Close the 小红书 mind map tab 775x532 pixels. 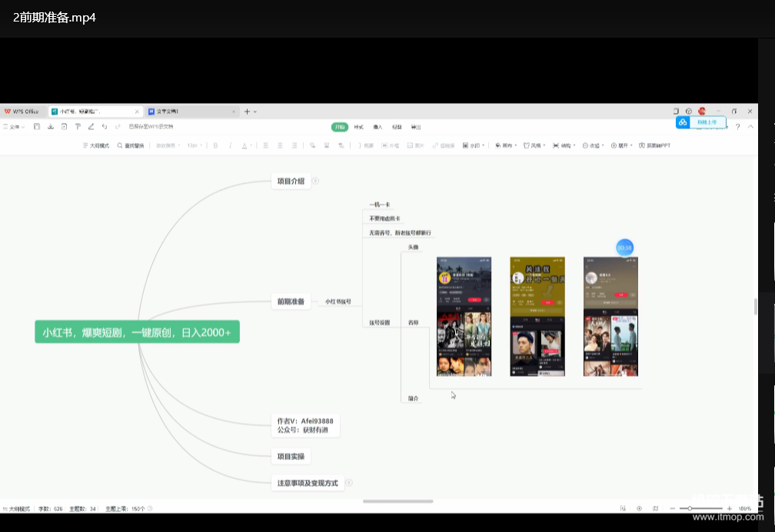pos(137,111)
